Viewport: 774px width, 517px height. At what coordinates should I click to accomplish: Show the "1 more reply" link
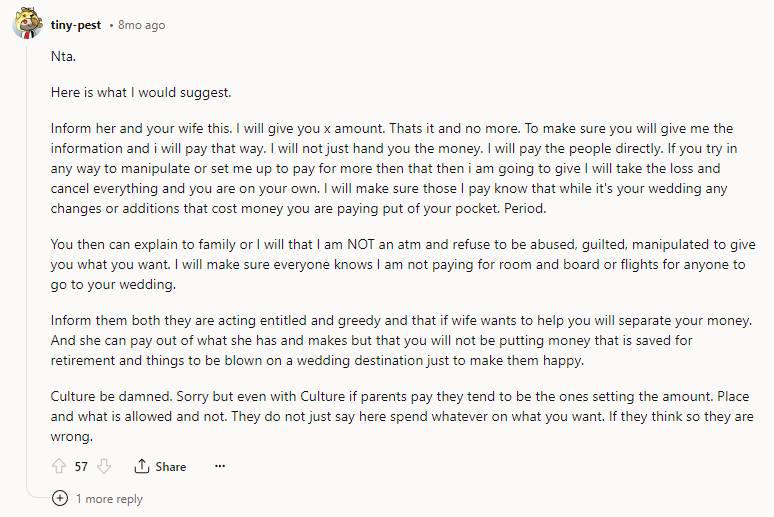[110, 498]
